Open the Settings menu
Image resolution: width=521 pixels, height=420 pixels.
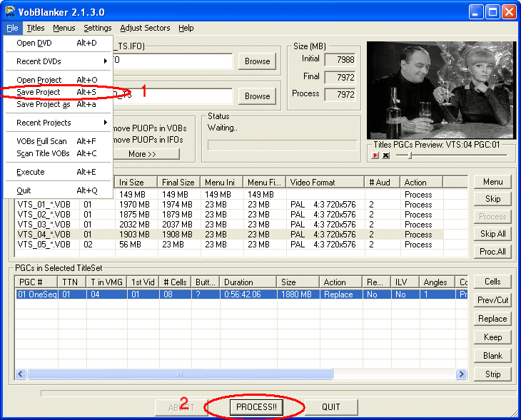click(97, 28)
